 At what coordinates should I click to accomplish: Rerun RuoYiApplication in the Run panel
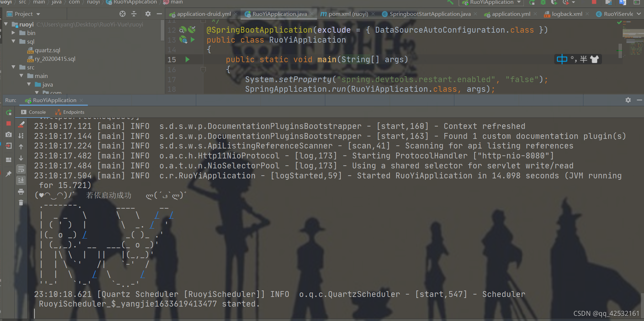[9, 112]
